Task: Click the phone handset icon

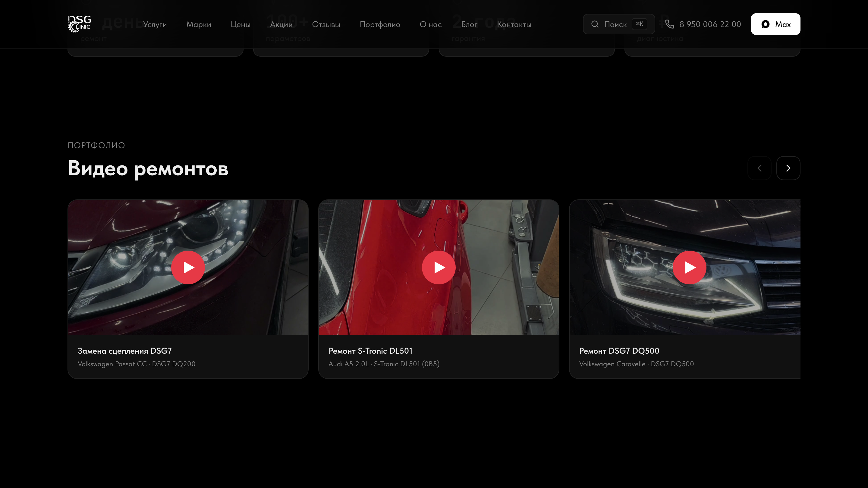Action: (x=669, y=24)
